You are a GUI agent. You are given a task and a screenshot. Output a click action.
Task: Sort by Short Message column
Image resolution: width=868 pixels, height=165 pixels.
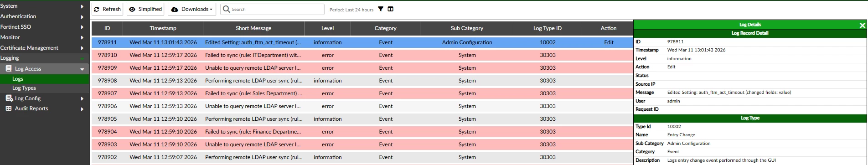[x=253, y=28]
